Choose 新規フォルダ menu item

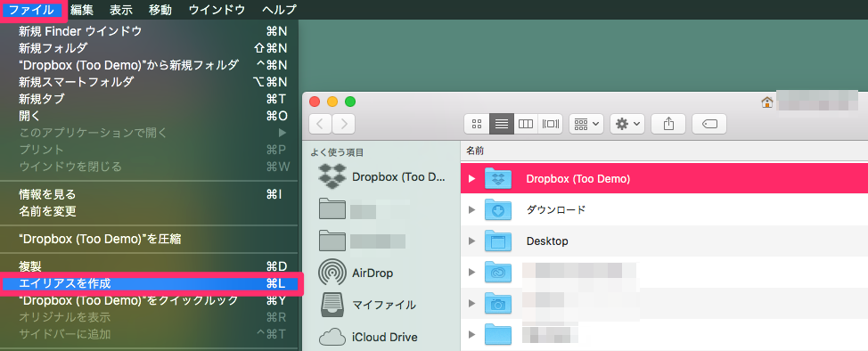coord(150,48)
